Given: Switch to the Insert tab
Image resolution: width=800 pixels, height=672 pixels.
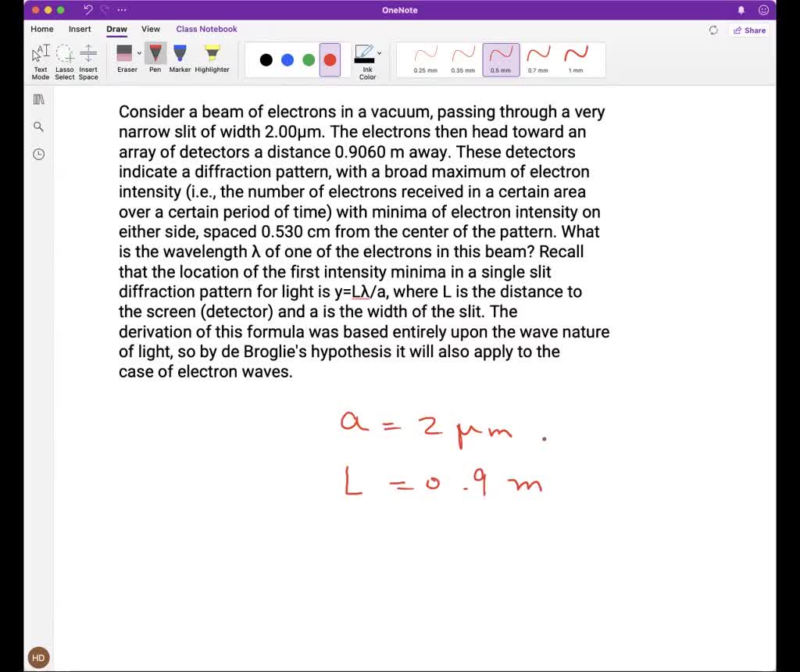Looking at the screenshot, I should (x=80, y=29).
